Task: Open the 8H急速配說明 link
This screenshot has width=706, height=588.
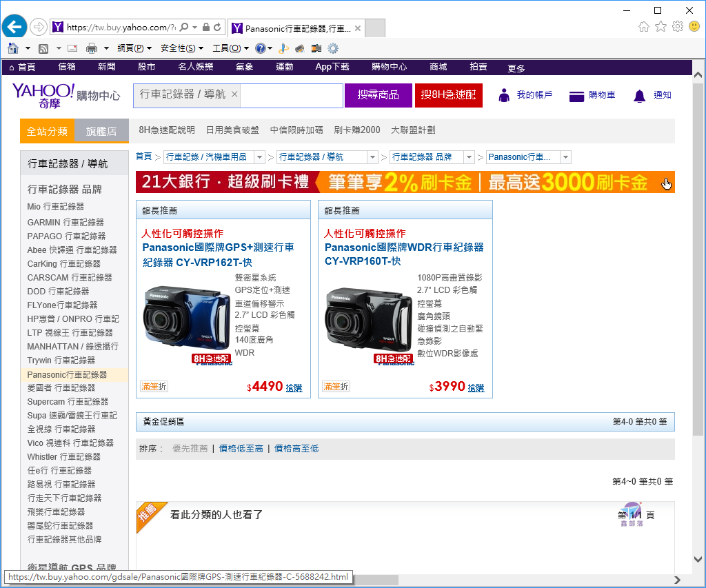Action: coord(167,130)
